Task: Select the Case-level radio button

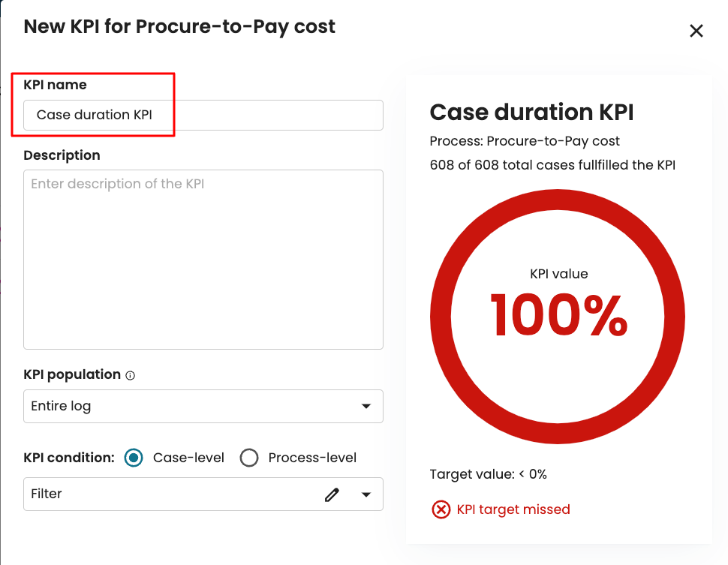Action: [x=134, y=458]
